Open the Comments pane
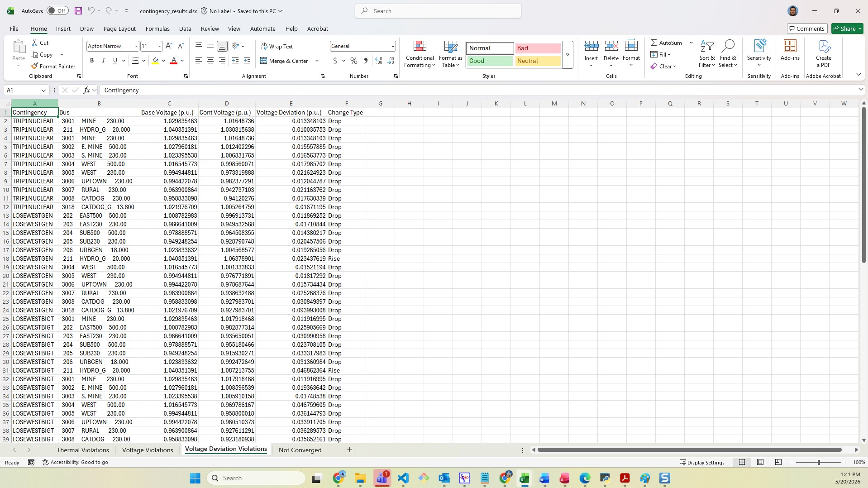The height and width of the screenshot is (488, 868). tap(807, 29)
